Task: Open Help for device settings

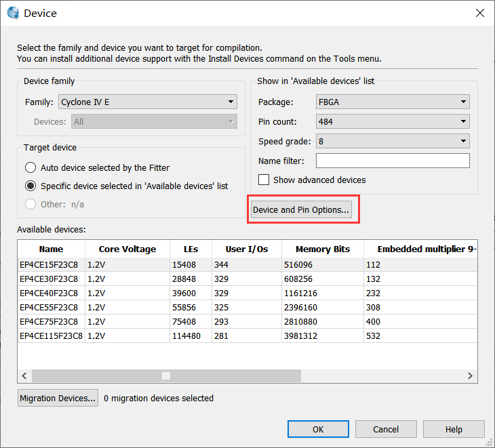Action: click(x=454, y=429)
